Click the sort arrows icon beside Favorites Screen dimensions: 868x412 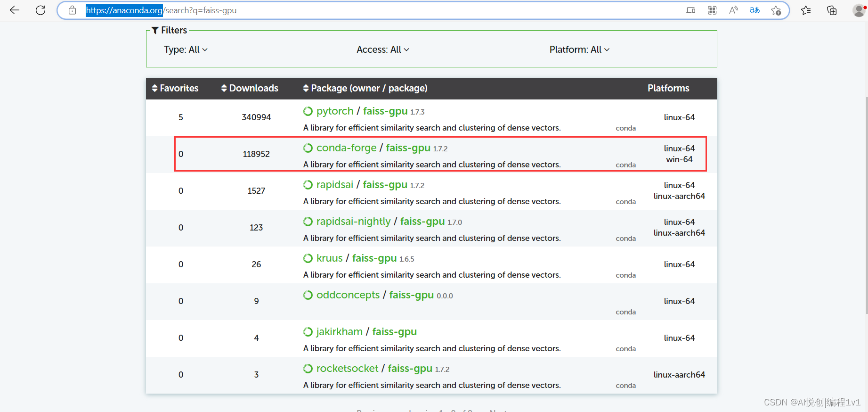pyautogui.click(x=154, y=88)
